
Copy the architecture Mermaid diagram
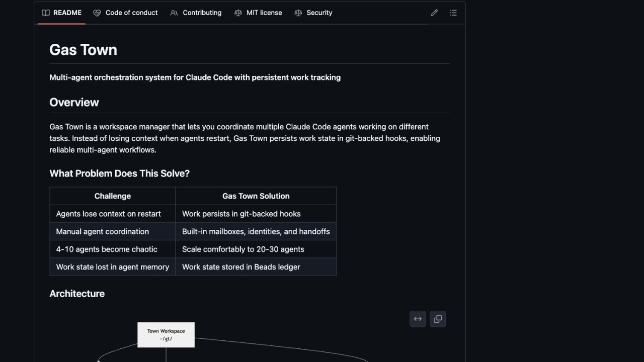[437, 318]
